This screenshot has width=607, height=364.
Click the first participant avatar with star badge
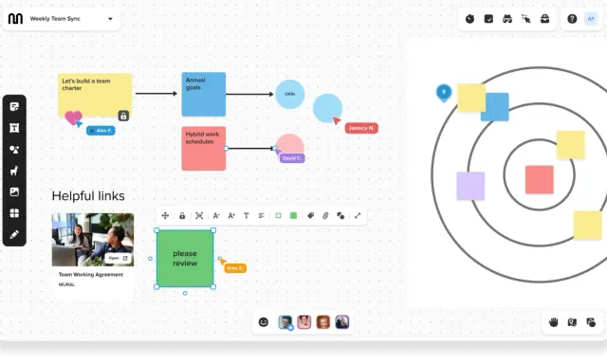coord(285,322)
